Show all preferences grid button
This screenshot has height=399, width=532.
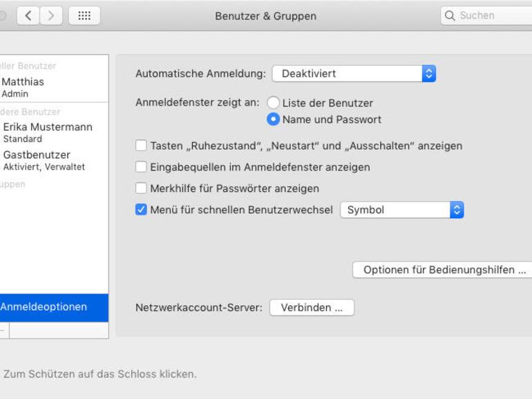tap(84, 15)
